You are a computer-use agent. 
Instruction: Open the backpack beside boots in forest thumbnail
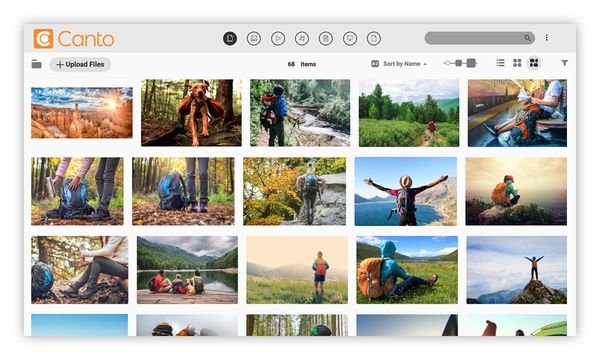pyautogui.click(x=183, y=191)
